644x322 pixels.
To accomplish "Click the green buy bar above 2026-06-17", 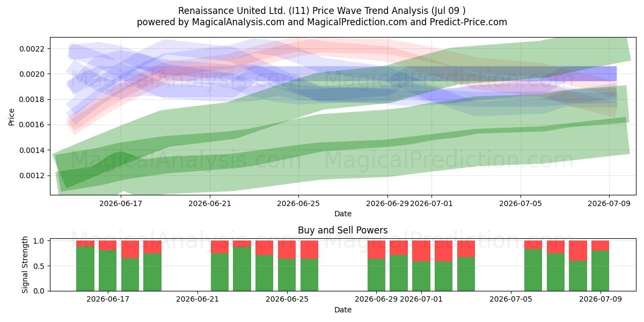I will (x=108, y=270).
